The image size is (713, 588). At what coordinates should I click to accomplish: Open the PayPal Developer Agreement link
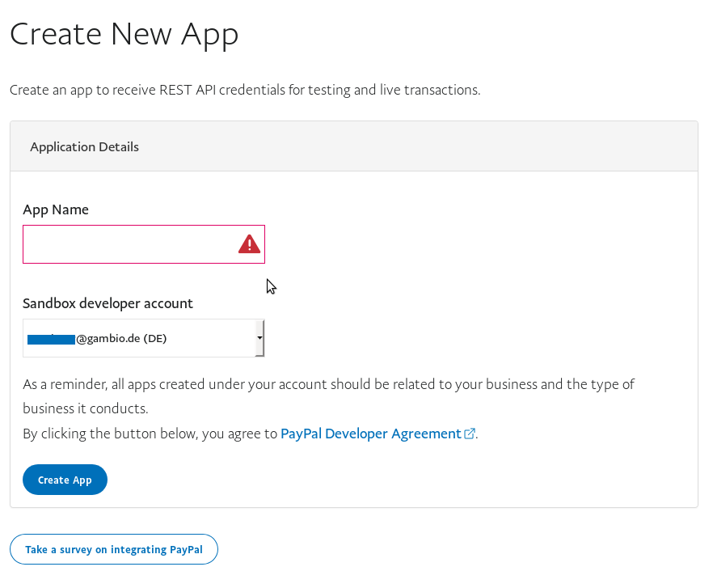tap(370, 434)
